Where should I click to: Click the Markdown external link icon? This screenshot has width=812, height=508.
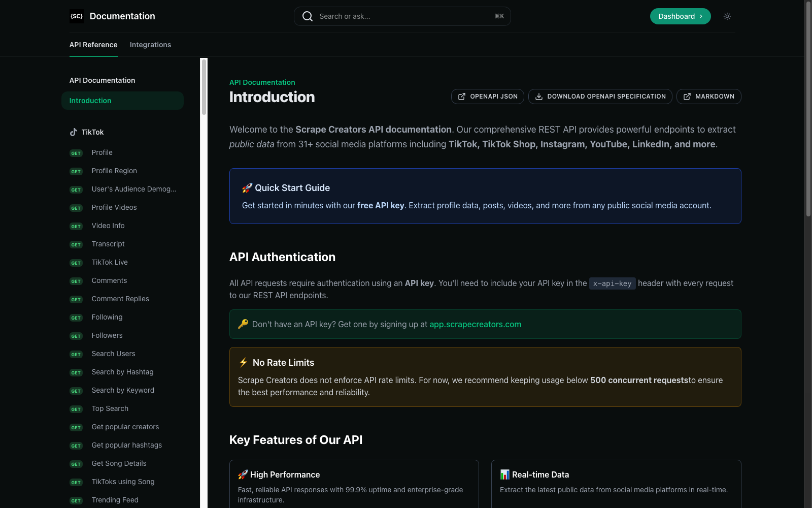(x=687, y=97)
